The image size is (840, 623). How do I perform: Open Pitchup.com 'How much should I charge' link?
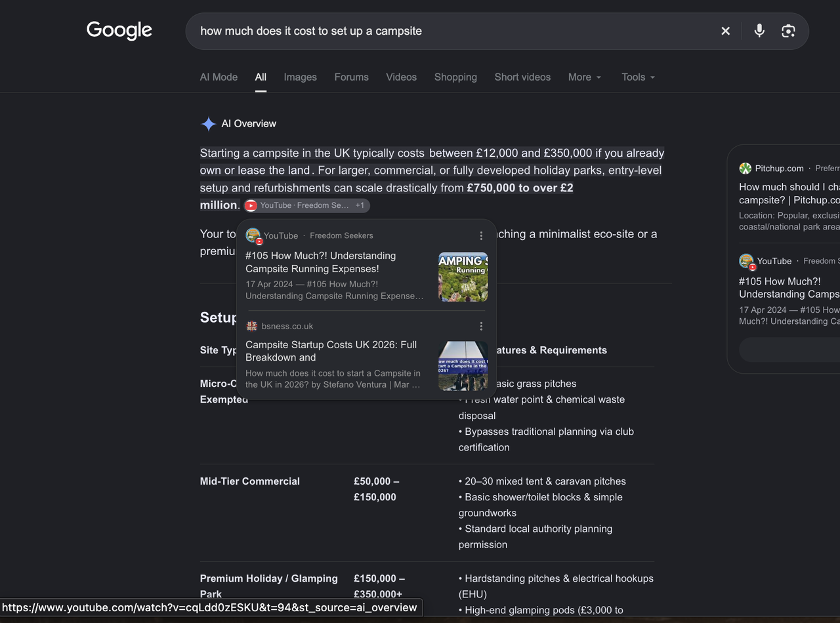[x=789, y=193]
